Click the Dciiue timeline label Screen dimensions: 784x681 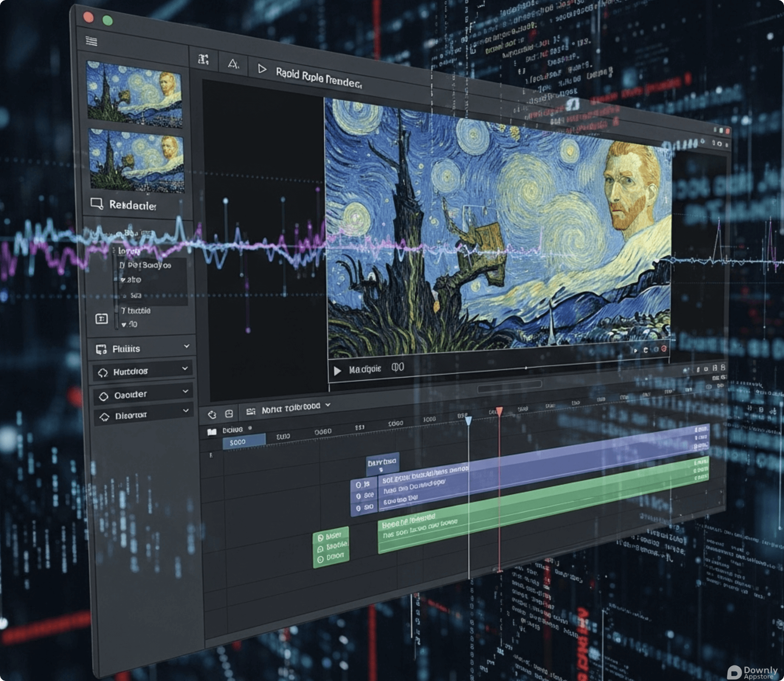pyautogui.click(x=232, y=430)
